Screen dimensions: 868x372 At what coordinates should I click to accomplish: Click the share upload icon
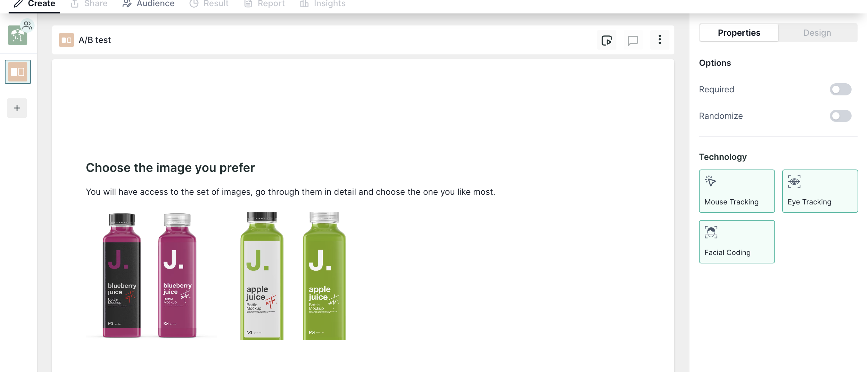click(75, 4)
